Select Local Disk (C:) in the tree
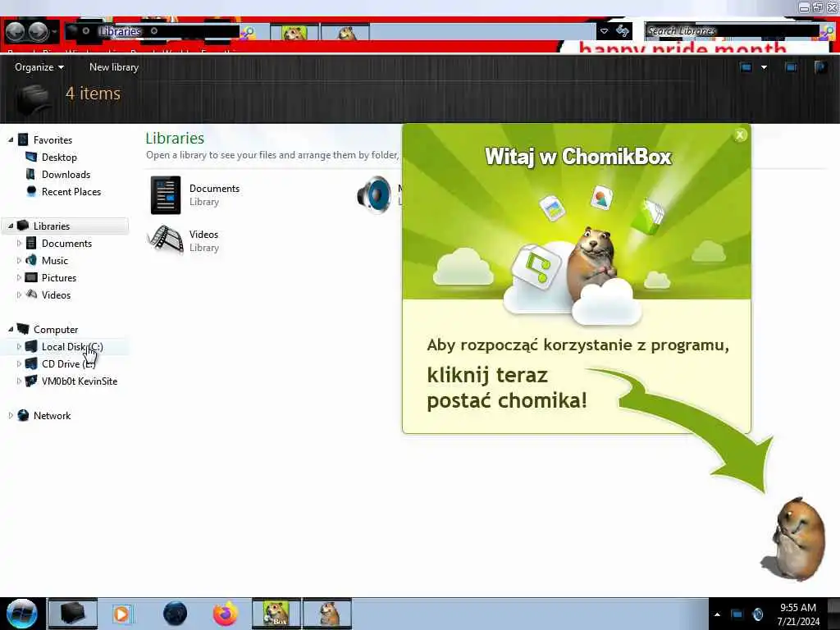The width and height of the screenshot is (840, 630). tap(72, 347)
